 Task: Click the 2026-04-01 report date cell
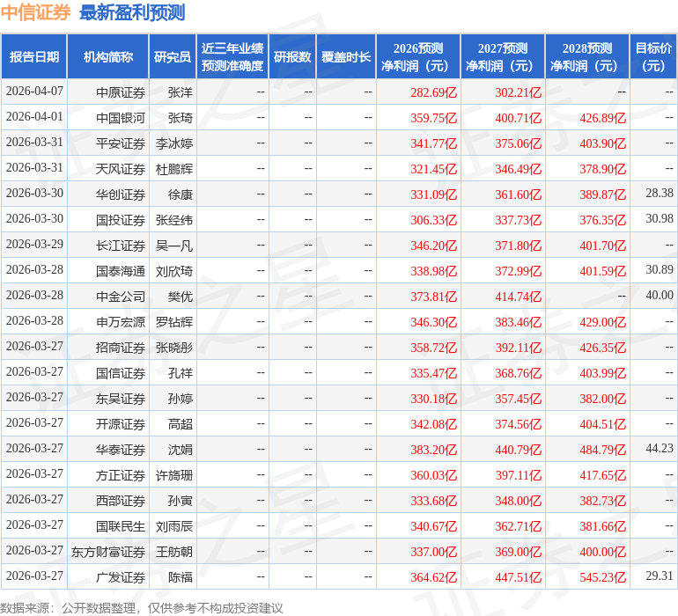[34, 117]
